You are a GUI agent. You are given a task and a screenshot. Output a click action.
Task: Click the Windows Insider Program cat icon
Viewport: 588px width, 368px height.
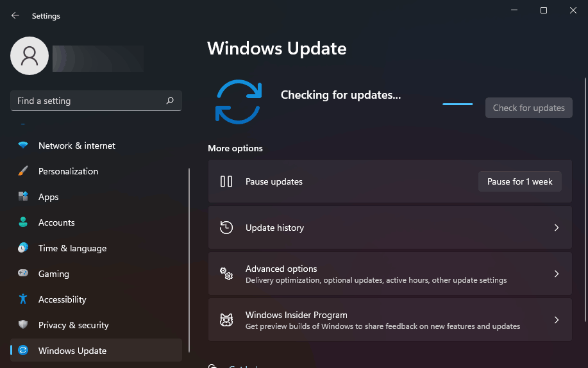[x=226, y=320]
